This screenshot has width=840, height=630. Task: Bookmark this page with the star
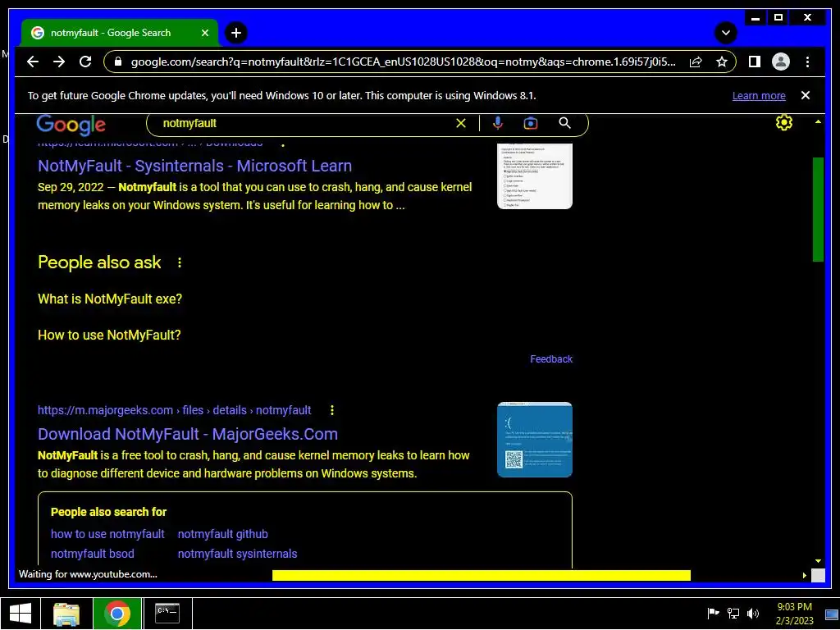point(722,62)
